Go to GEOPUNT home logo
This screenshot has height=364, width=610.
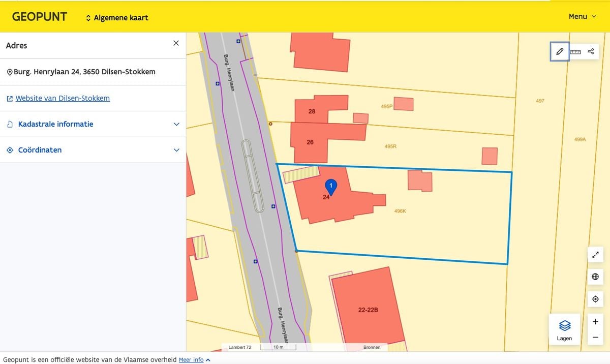[x=40, y=16]
